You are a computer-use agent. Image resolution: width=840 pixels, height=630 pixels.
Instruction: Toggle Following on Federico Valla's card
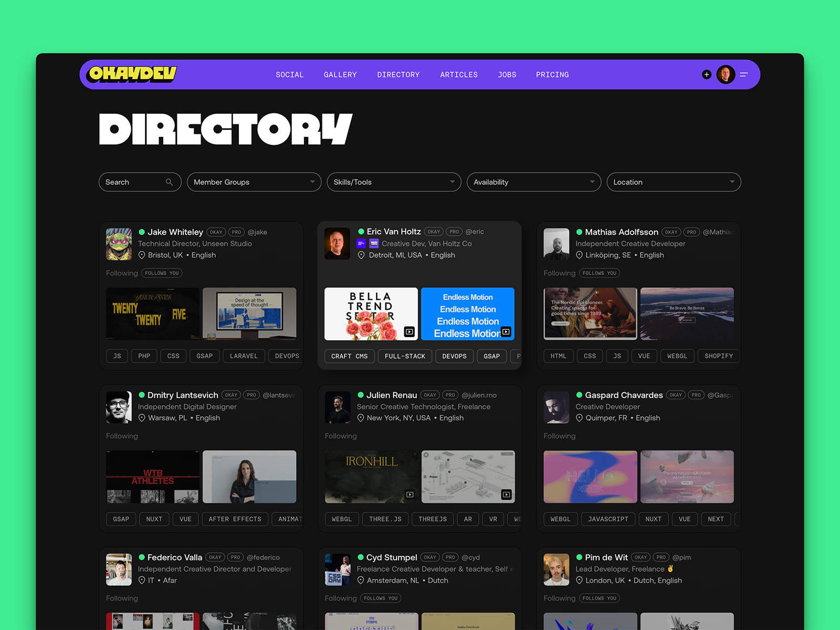(x=122, y=598)
